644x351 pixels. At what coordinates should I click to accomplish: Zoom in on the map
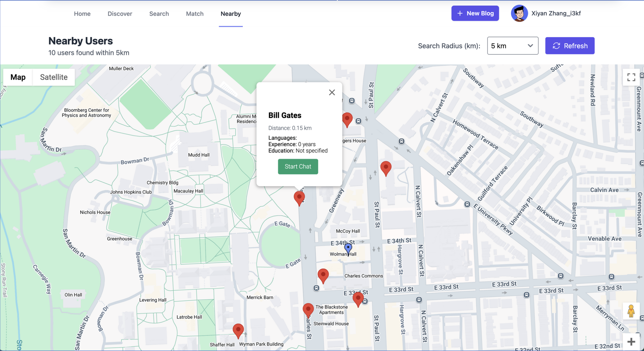(x=631, y=342)
